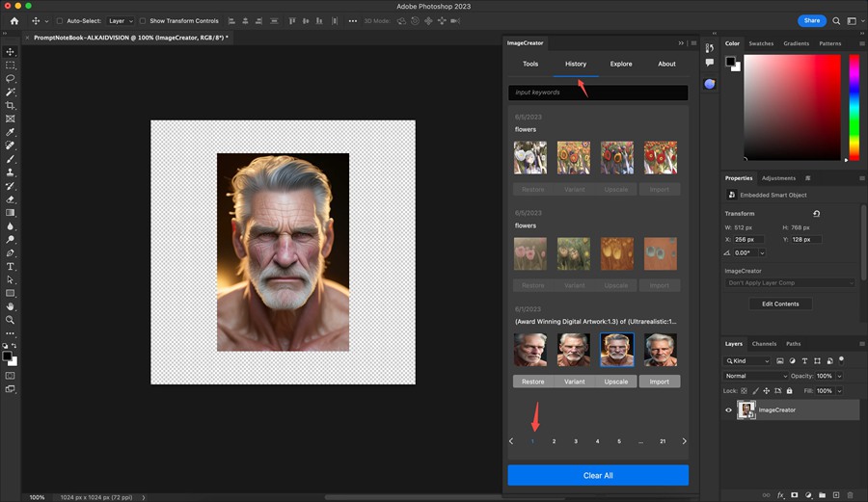Hide the ImageCreator layer visibility
868x502 pixels.
(x=728, y=410)
